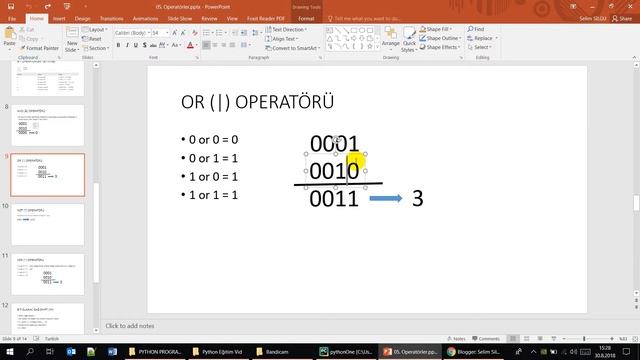Click the Share button
This screenshot has width=640, height=360.
point(622,19)
